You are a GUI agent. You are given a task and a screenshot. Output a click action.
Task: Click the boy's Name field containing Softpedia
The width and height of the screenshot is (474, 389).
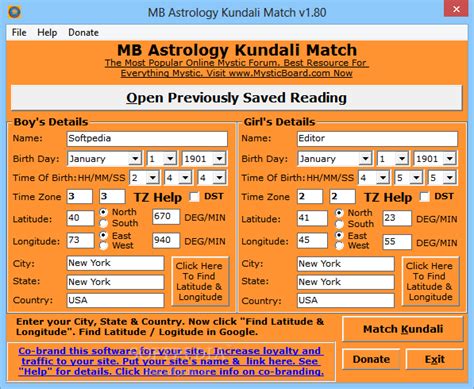pos(147,139)
